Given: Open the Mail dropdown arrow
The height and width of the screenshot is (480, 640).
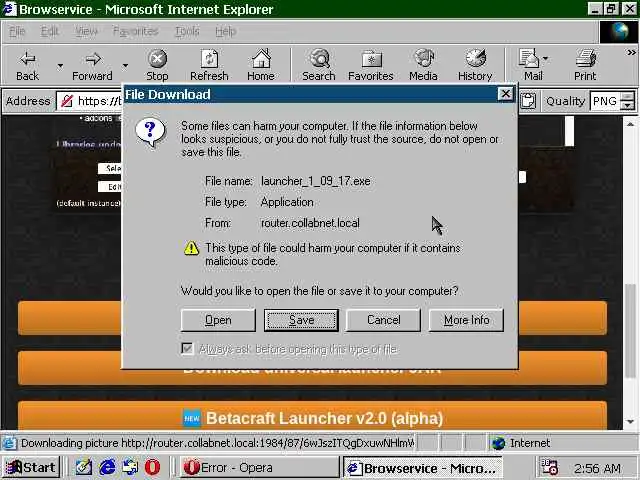Looking at the screenshot, I should pos(546,59).
